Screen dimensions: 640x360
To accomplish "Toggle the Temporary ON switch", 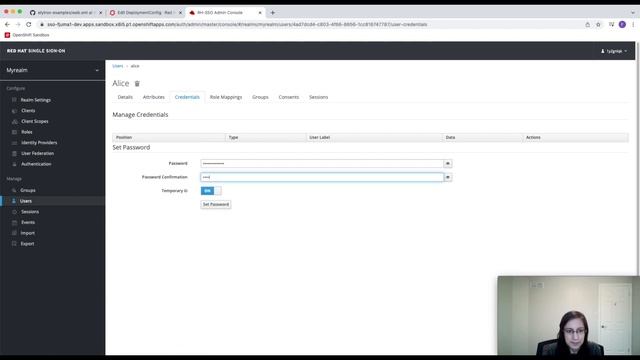I will [211, 191].
